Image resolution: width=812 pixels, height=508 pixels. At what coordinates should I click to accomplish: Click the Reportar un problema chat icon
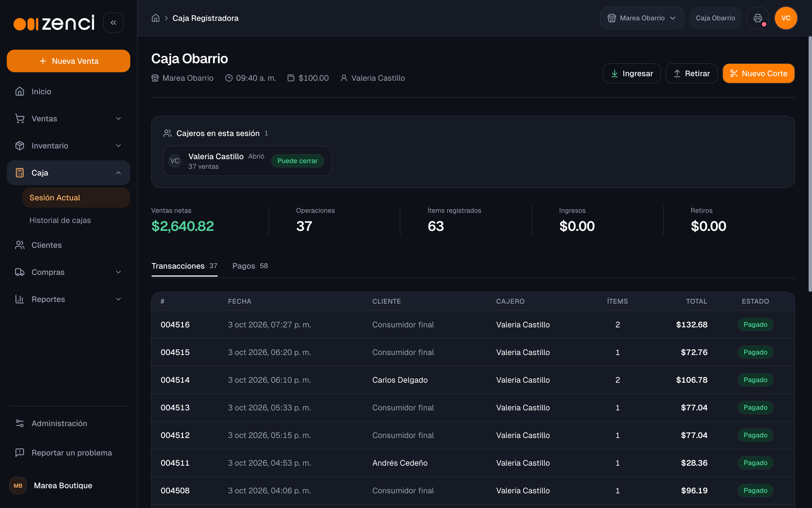(20, 453)
